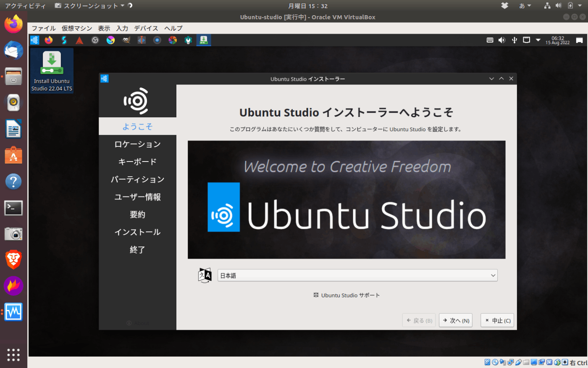The image size is (588, 368).
Task: Click the VirtualBox shared folders status icon
Action: click(x=526, y=363)
